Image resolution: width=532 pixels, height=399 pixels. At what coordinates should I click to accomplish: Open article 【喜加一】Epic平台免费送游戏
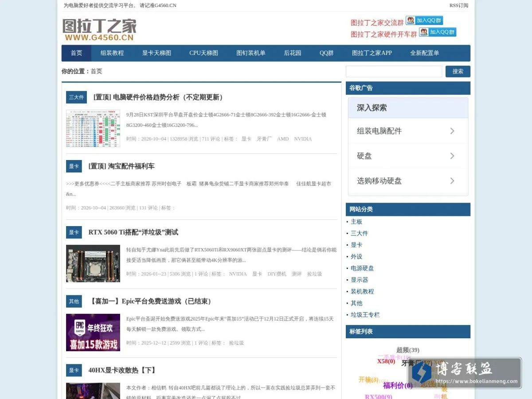[x=151, y=301]
